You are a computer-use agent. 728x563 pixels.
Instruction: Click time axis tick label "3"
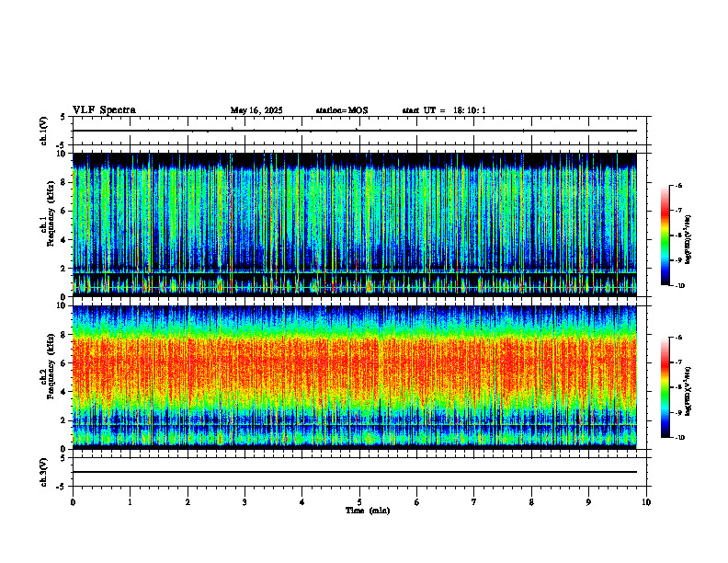[245, 502]
